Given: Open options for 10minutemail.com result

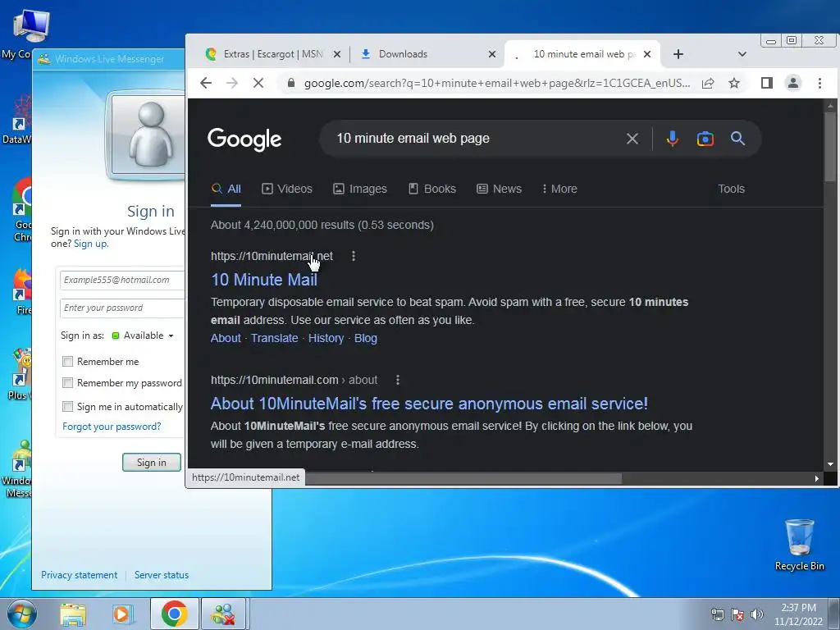Looking at the screenshot, I should (398, 380).
